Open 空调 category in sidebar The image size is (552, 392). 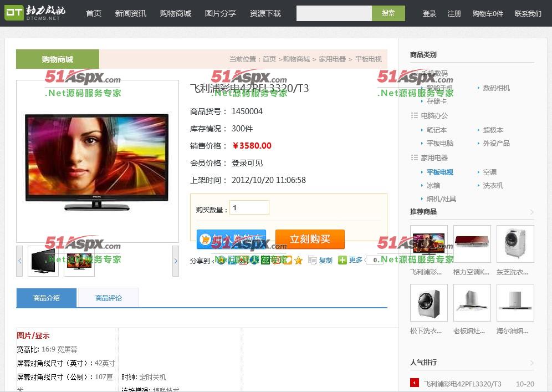pyautogui.click(x=490, y=172)
